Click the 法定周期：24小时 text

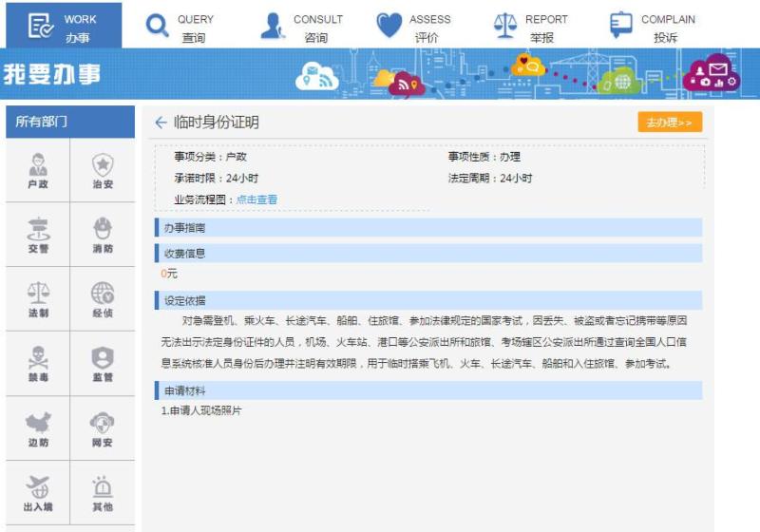(490, 179)
